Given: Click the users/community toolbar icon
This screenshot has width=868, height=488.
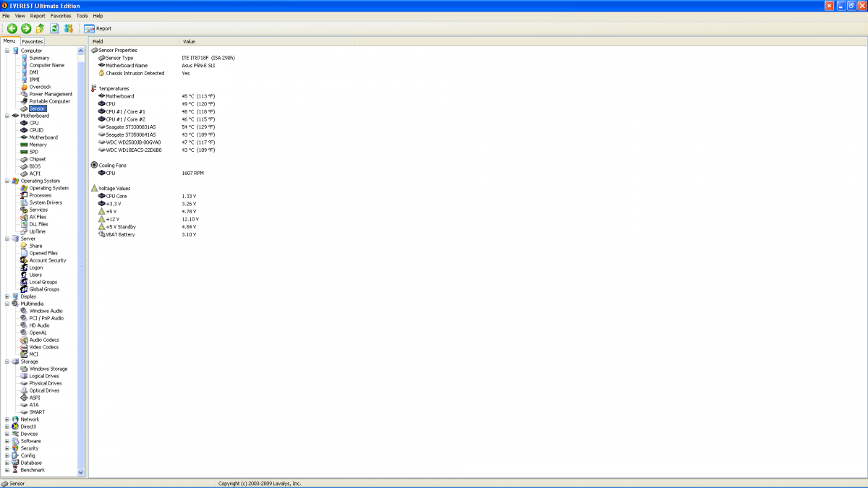Looking at the screenshot, I should tap(69, 28).
